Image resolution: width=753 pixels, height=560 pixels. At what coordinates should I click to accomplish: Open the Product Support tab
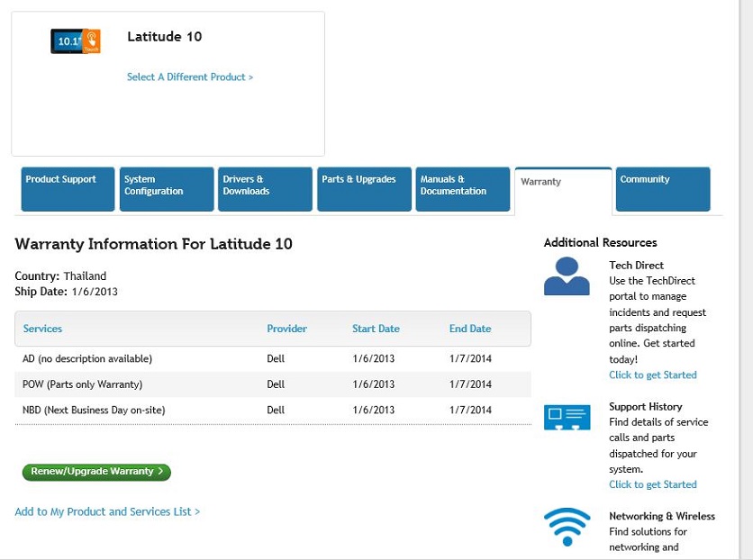(x=68, y=189)
